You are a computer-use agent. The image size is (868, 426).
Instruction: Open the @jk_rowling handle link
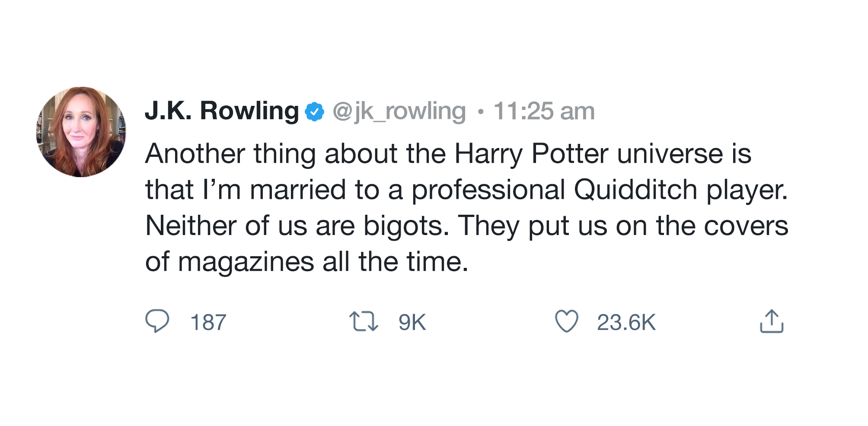point(399,111)
